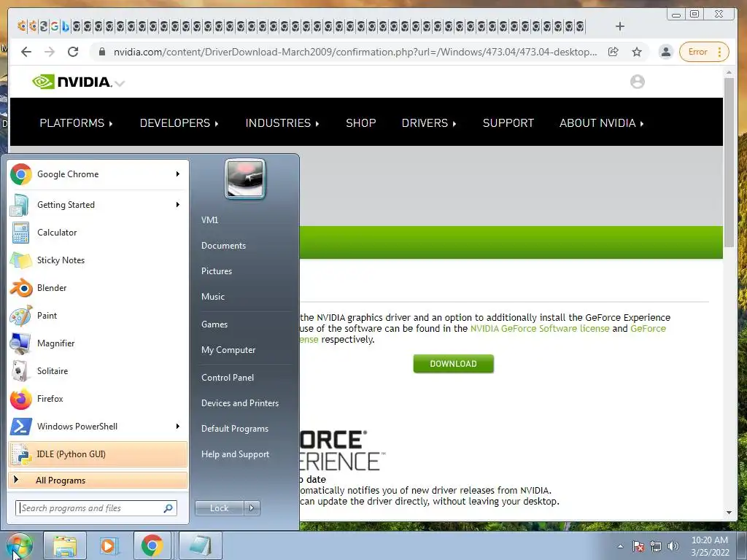747x560 pixels.
Task: Open Control Panel
Action: 228,378
